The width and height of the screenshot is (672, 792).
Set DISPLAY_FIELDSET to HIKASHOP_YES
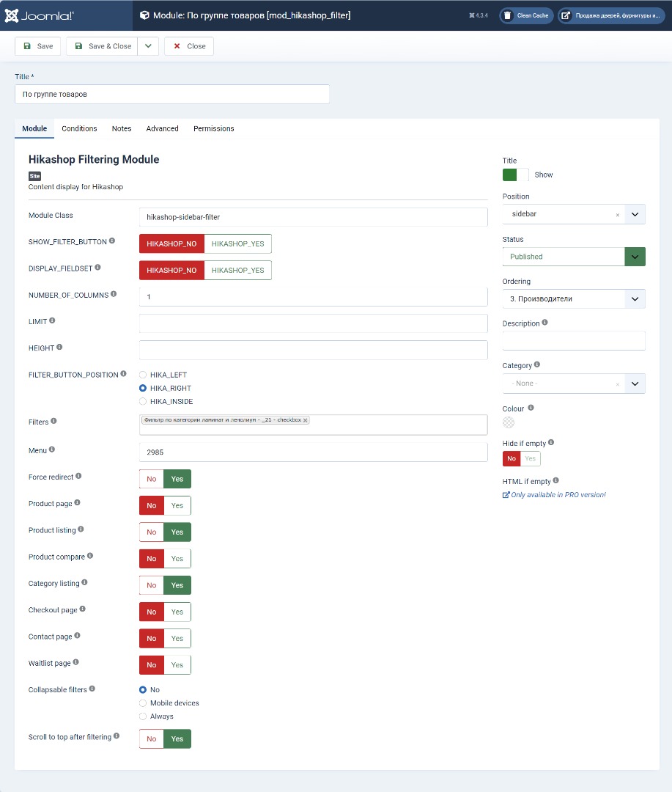coord(237,270)
